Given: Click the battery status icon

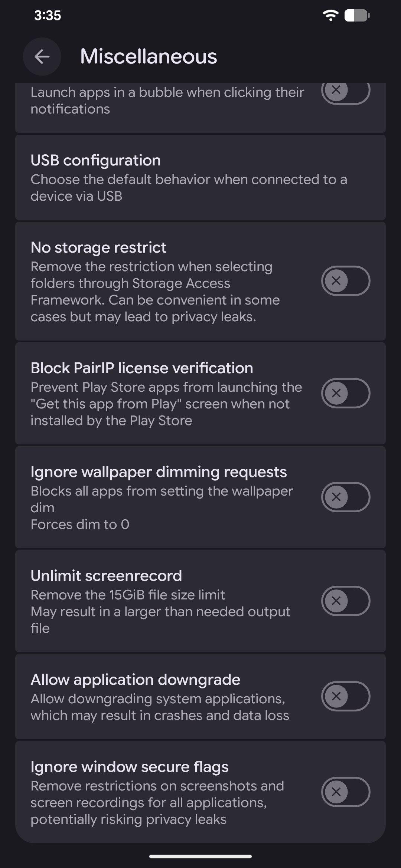Looking at the screenshot, I should [x=356, y=16].
